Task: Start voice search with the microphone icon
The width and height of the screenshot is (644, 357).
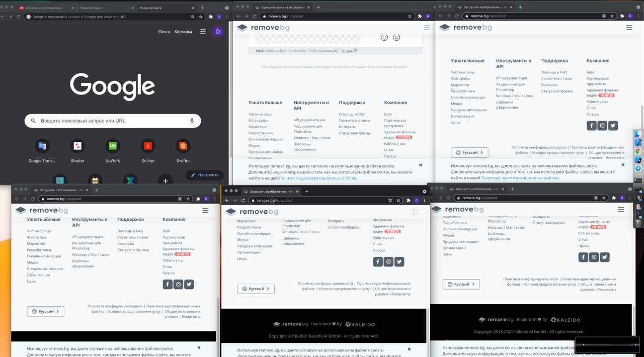Action: [x=192, y=121]
